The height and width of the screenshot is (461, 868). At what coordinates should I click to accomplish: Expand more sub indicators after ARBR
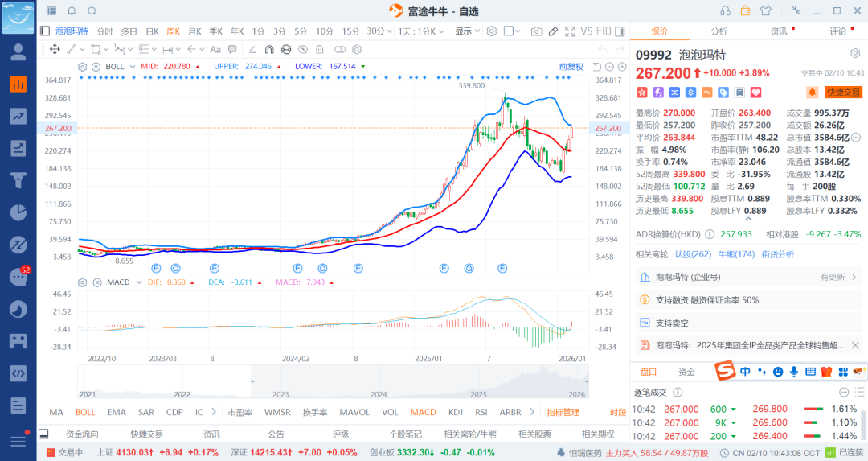click(x=532, y=412)
